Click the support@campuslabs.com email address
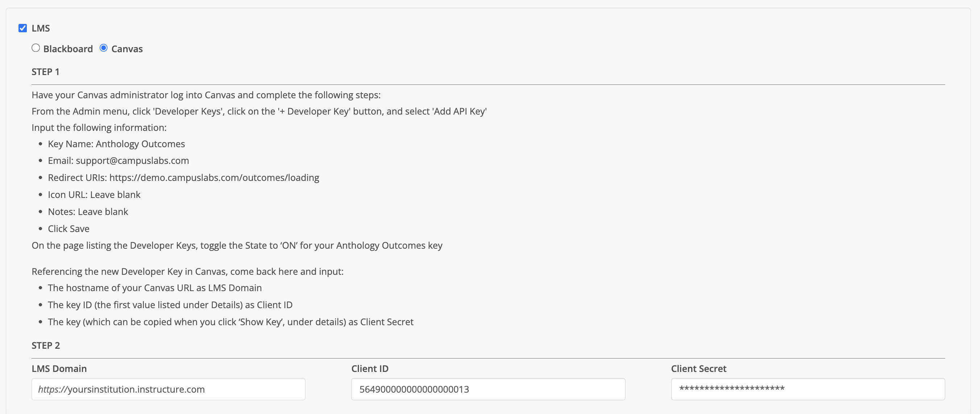Screen dimensions: 980x414 [x=132, y=160]
